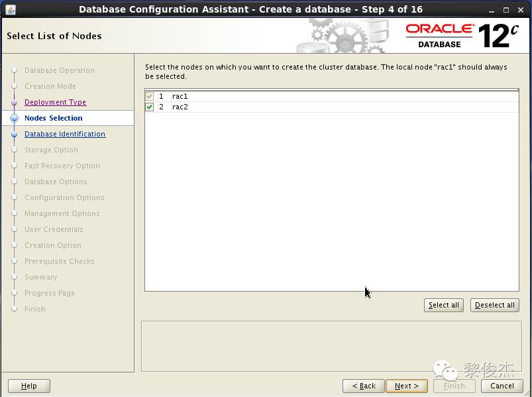Screen dimensions: 532x397
Task: Click the disabled Finish button
Action: 454,386
